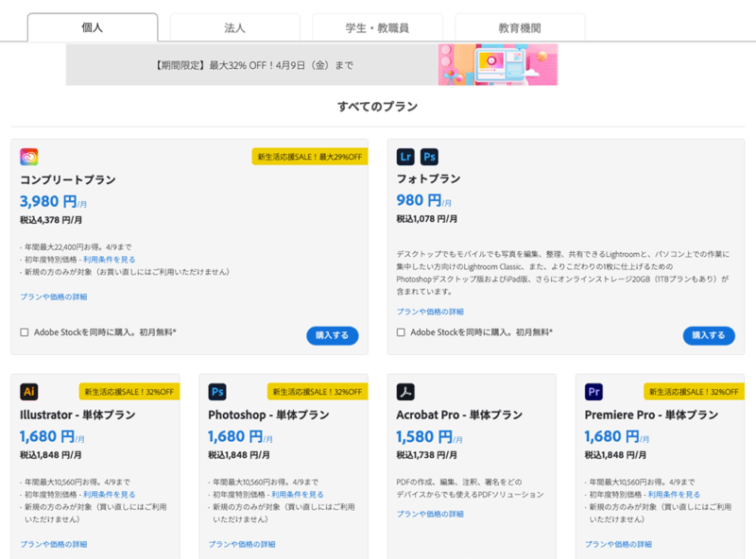Viewport: 756px width, 559px height.
Task: Click the Photoshop icon on Photoshop 単体プラン card
Action: click(x=217, y=391)
